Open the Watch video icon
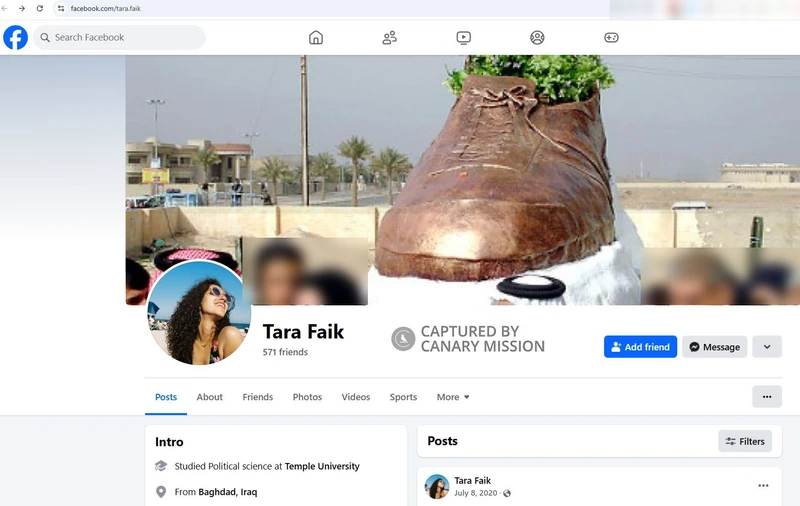The width and height of the screenshot is (800, 506). pos(463,38)
